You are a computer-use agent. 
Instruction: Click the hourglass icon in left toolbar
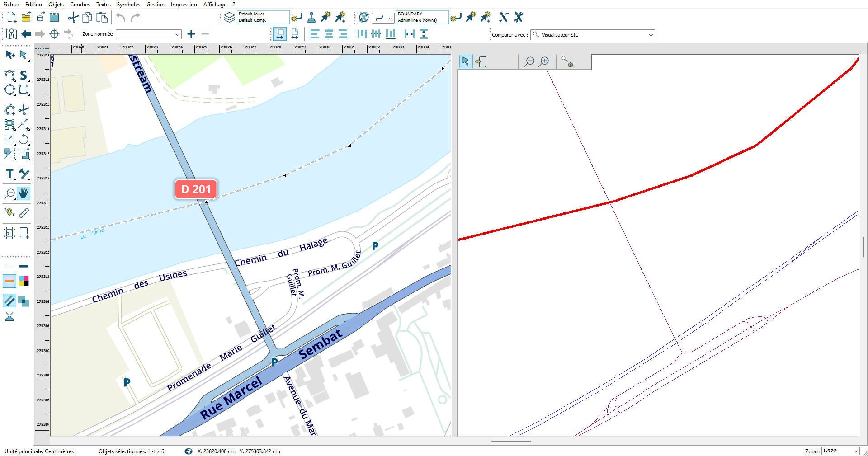[9, 316]
